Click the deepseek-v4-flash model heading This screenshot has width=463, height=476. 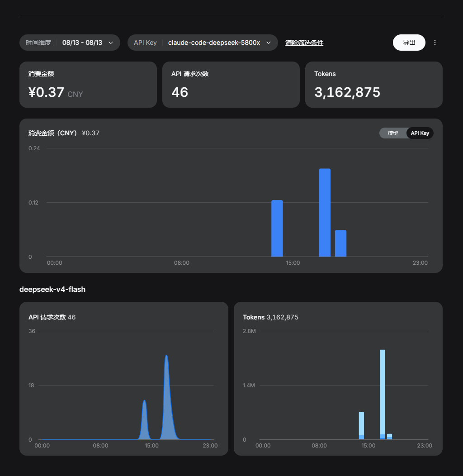(x=52, y=289)
